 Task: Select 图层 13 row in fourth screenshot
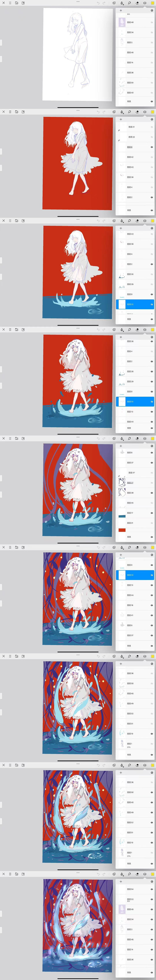[x=135, y=412]
